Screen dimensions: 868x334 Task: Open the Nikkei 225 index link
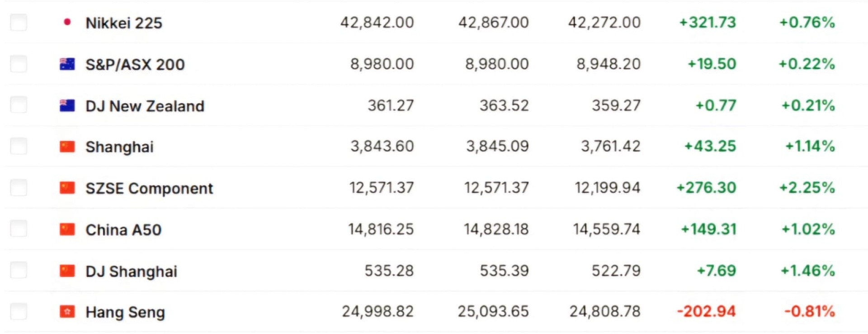124,23
